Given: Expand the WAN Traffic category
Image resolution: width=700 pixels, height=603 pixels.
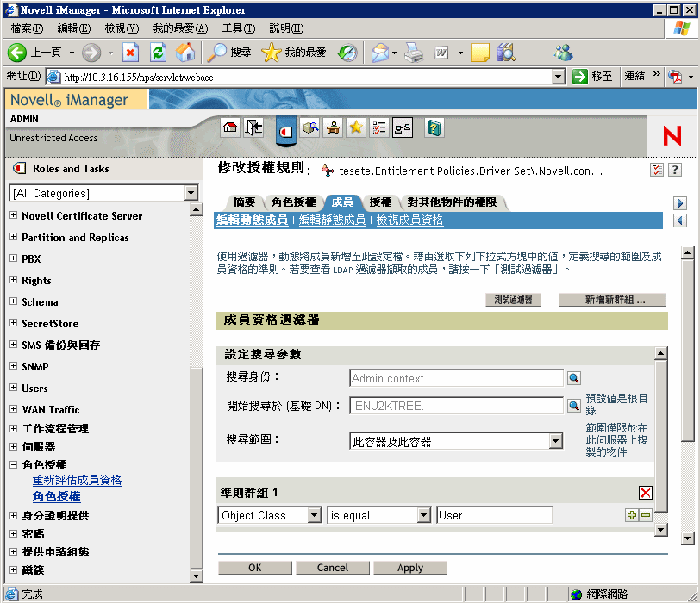Looking at the screenshot, I should (14, 408).
